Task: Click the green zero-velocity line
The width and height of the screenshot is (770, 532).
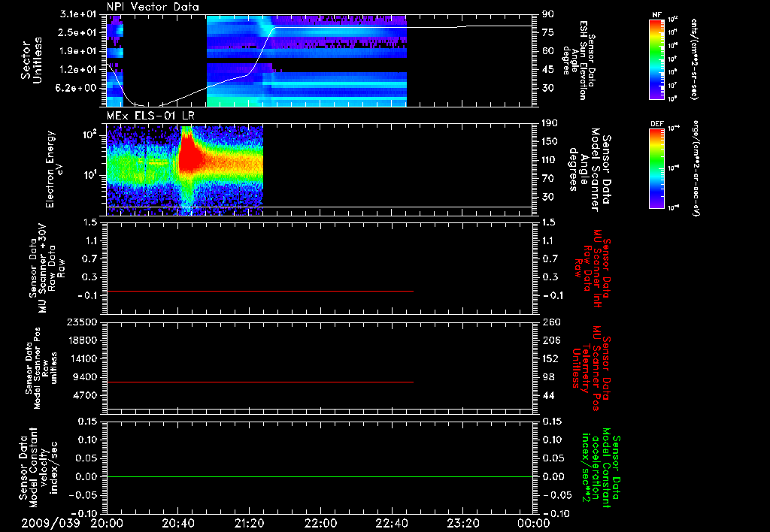Action: (320, 476)
